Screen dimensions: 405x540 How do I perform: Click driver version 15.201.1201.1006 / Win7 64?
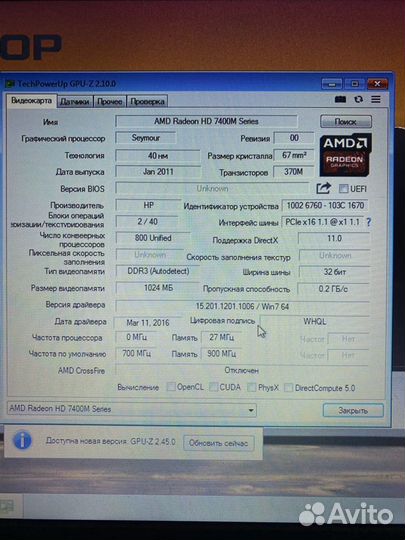click(x=242, y=306)
